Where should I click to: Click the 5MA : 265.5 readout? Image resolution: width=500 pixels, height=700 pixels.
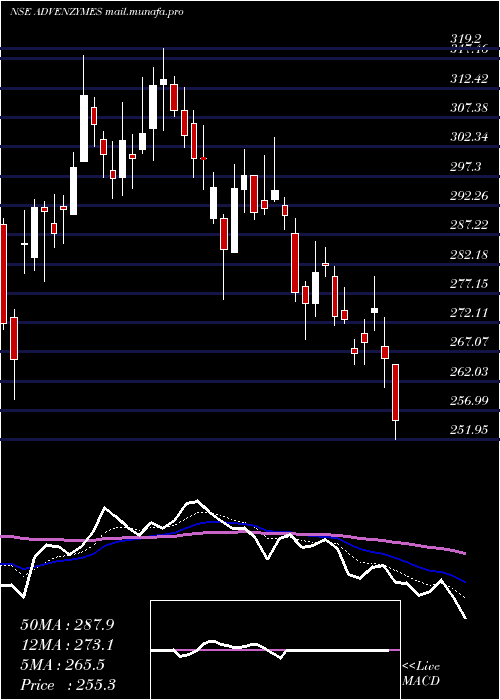62,665
